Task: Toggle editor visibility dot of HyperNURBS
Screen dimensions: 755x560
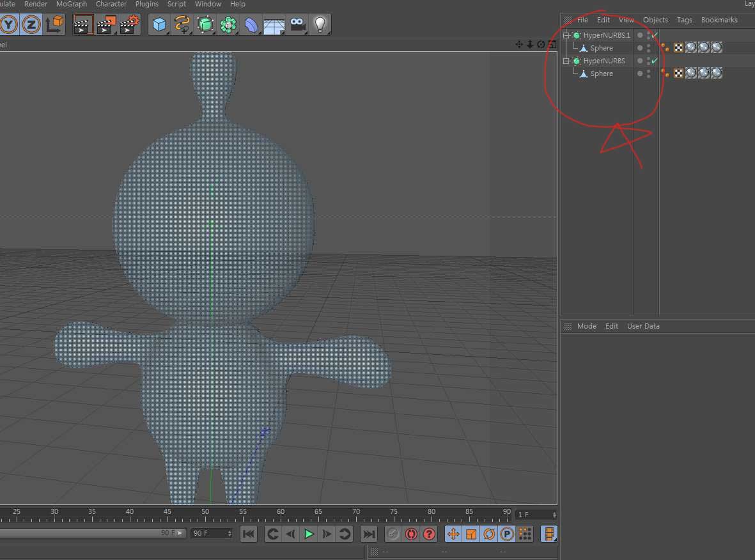Action: [640, 60]
